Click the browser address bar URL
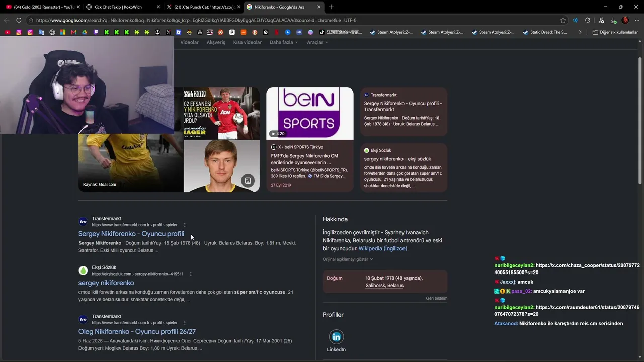Screen dimensions: 644x362 pyautogui.click(x=196, y=20)
